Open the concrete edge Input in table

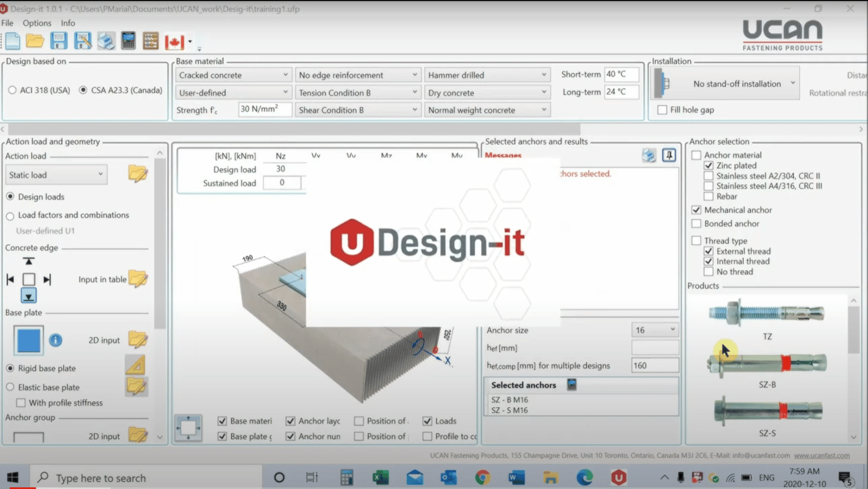pos(137,279)
